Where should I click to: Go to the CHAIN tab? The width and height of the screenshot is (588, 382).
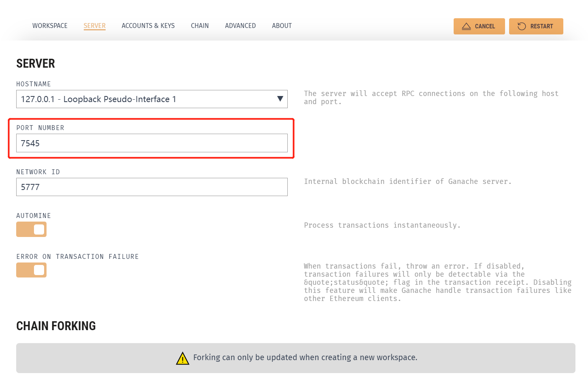200,26
